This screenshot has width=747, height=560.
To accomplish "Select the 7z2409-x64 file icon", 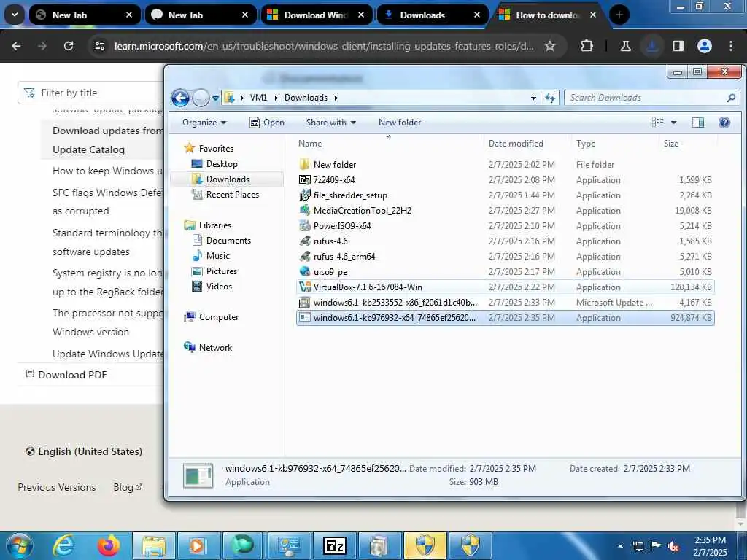I will pos(304,180).
